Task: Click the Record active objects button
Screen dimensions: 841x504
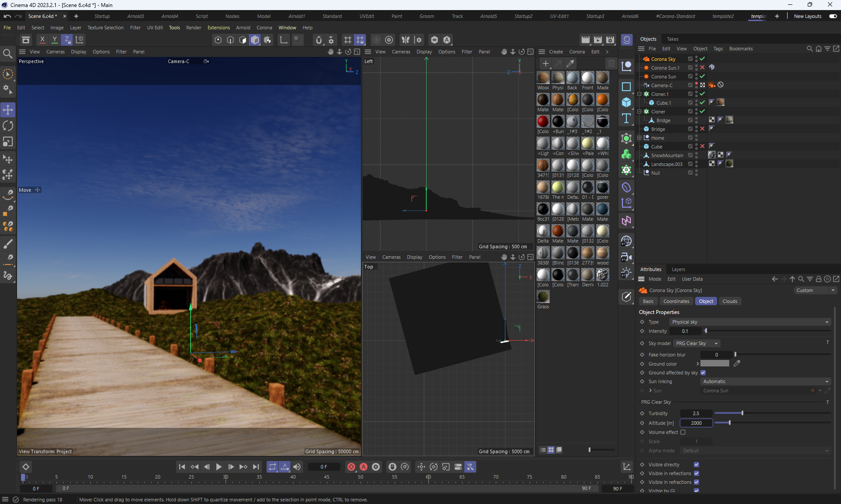Action: point(351,467)
